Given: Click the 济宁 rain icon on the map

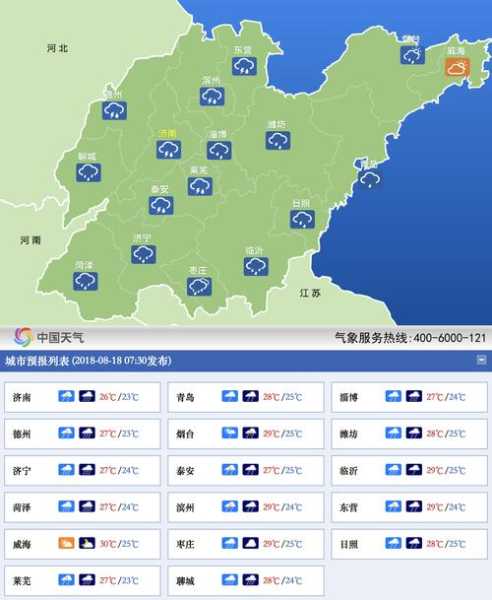Looking at the screenshot, I should point(143,254).
